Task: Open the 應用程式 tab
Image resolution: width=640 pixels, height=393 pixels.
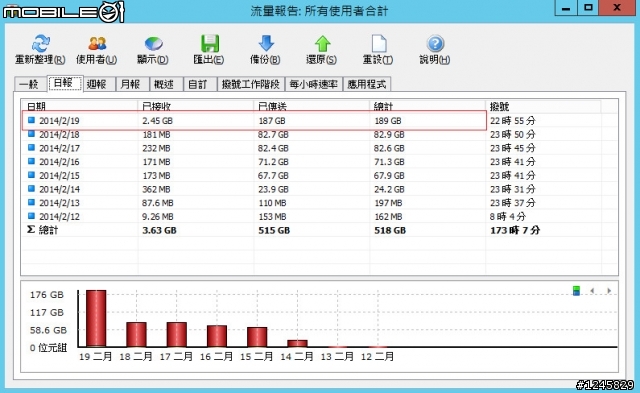Action: tap(367, 84)
